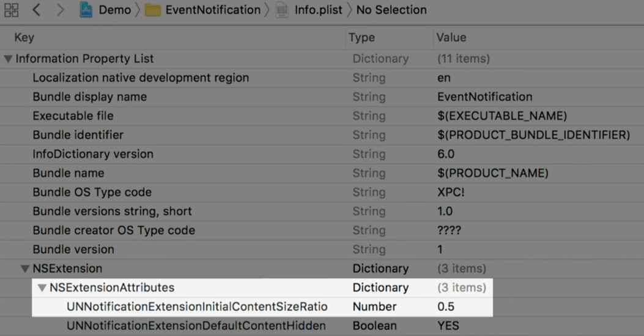This screenshot has width=644, height=336.
Task: Select the YES value for DefaultContentHidden
Action: 448,326
